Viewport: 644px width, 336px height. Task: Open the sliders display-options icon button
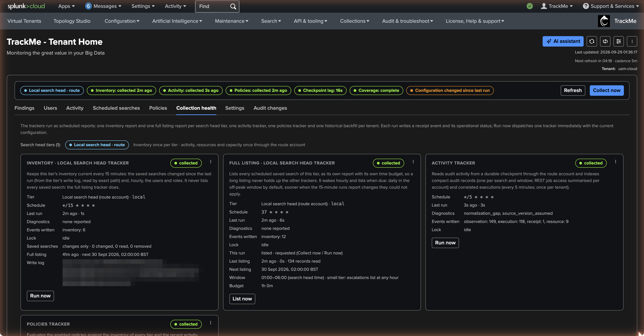tap(618, 41)
